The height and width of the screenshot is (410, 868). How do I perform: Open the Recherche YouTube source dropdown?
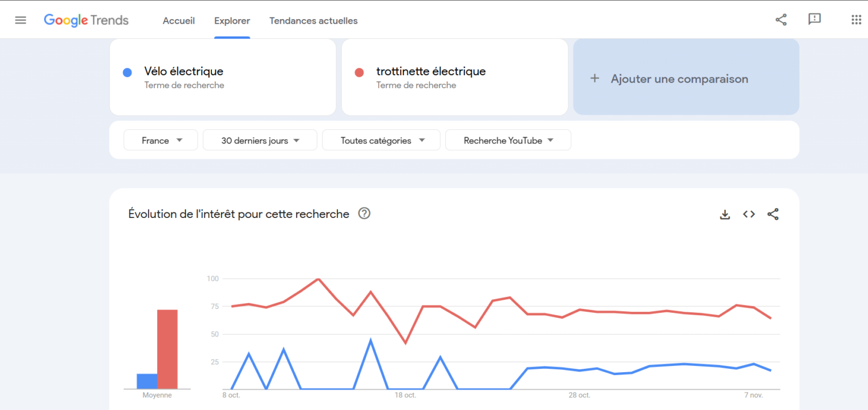coord(507,139)
